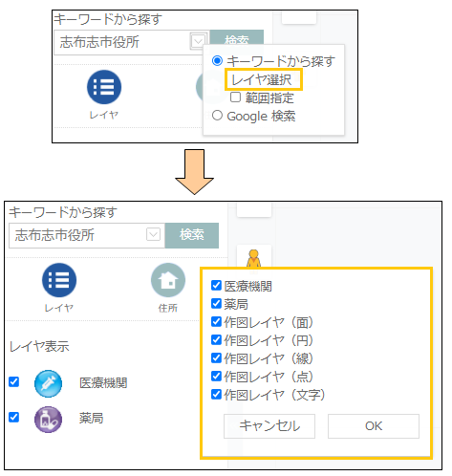The height and width of the screenshot is (476, 452).
Task: Click the 薬局 medicine bottle layer icon
Action: coord(49,419)
